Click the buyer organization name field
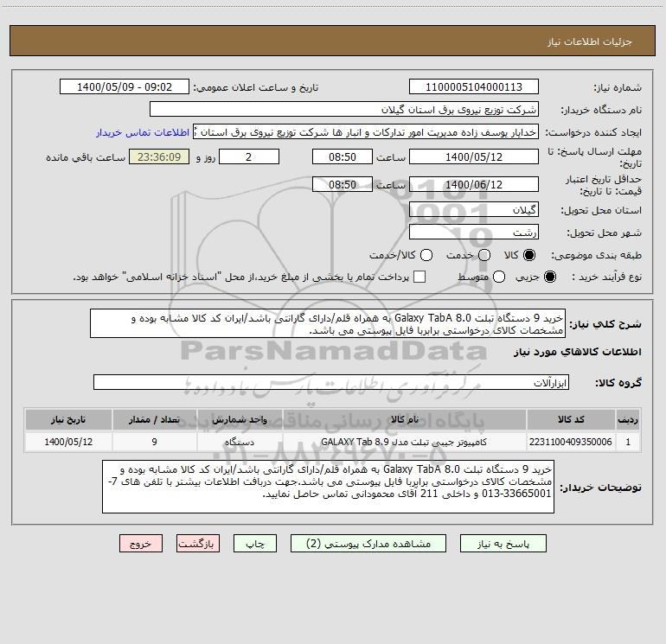Viewport: 666px width, 644px height. tap(344, 109)
